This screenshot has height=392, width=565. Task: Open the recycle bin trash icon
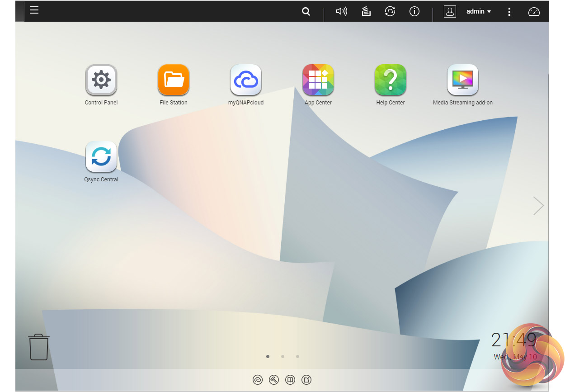(x=39, y=347)
